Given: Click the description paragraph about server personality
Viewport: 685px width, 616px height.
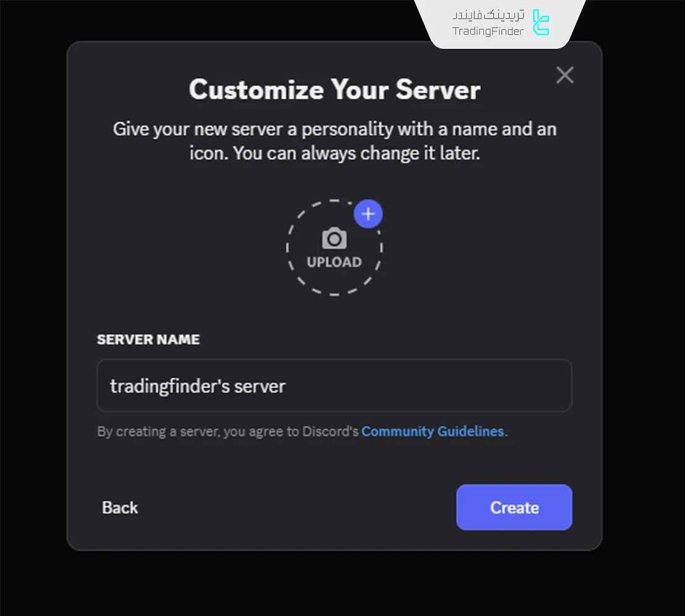Looking at the screenshot, I should [x=335, y=141].
